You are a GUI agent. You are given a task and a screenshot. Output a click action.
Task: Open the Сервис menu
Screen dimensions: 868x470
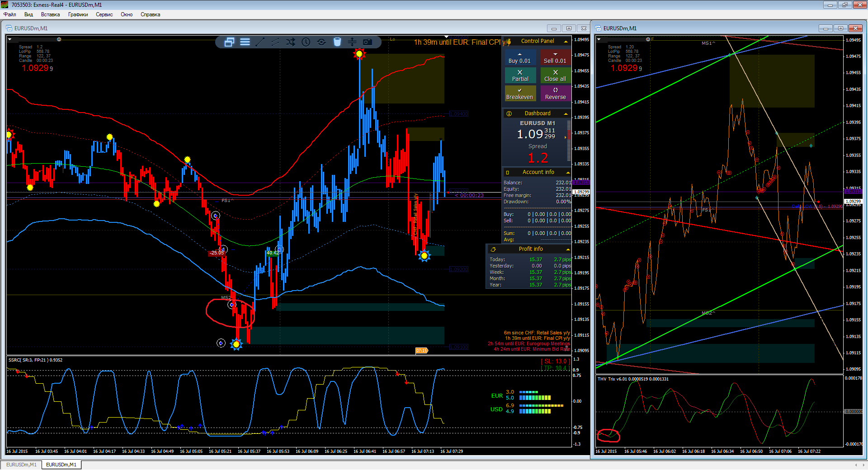[104, 14]
